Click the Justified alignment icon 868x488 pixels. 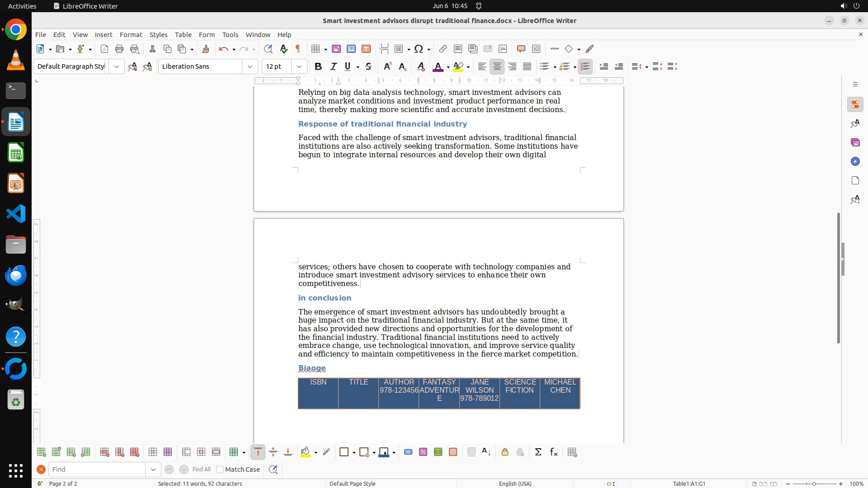click(527, 66)
